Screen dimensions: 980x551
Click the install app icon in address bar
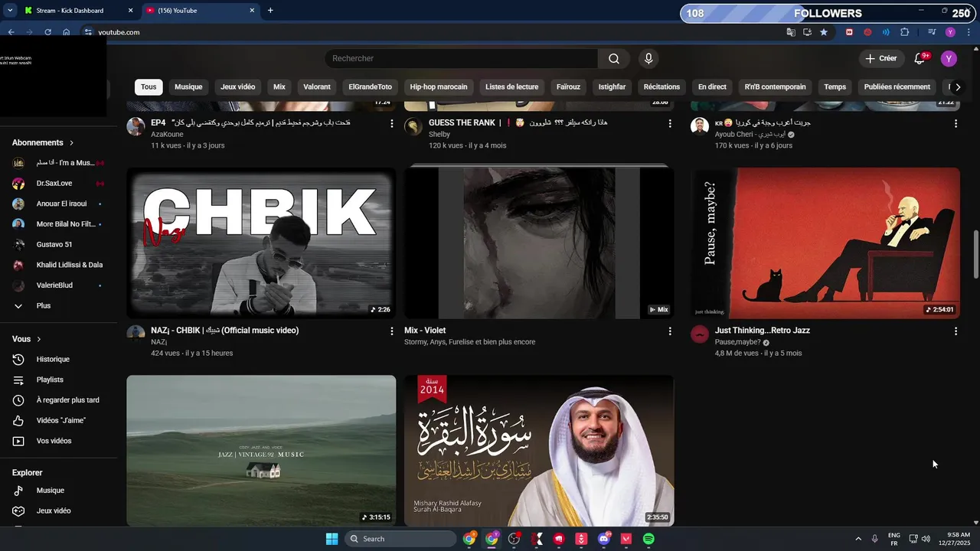point(807,32)
